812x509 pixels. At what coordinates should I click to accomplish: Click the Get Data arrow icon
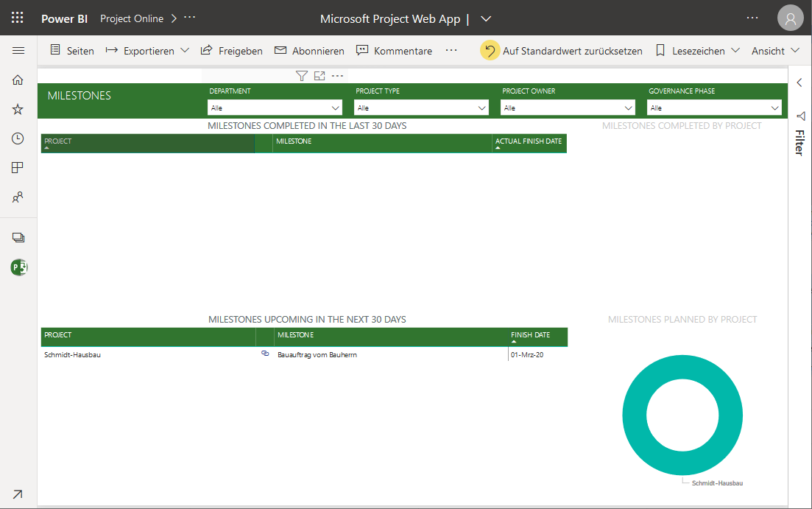pos(18,494)
